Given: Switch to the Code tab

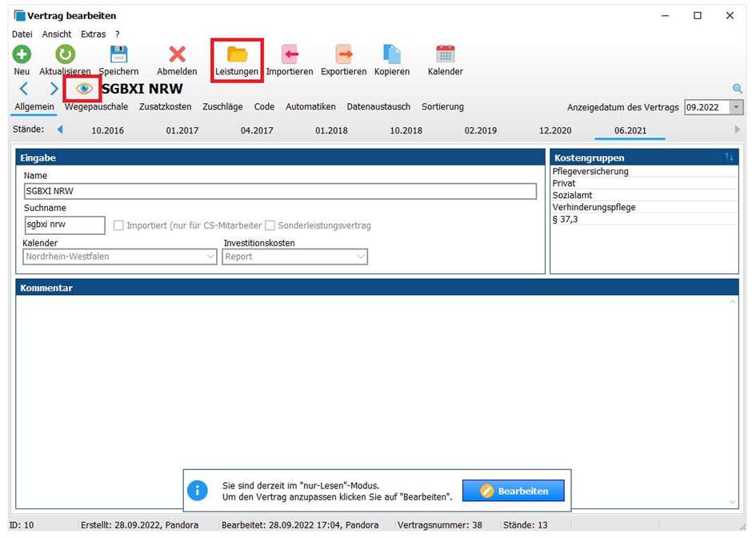Looking at the screenshot, I should coord(264,107).
